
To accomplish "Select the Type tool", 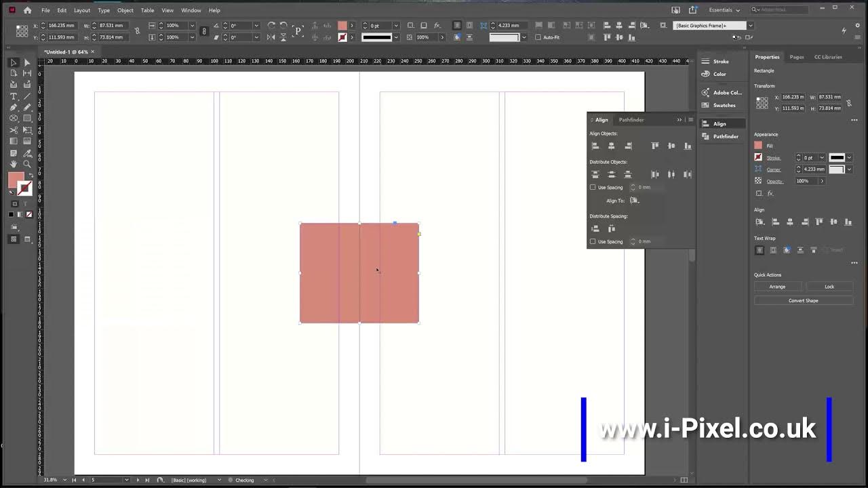I will [14, 96].
